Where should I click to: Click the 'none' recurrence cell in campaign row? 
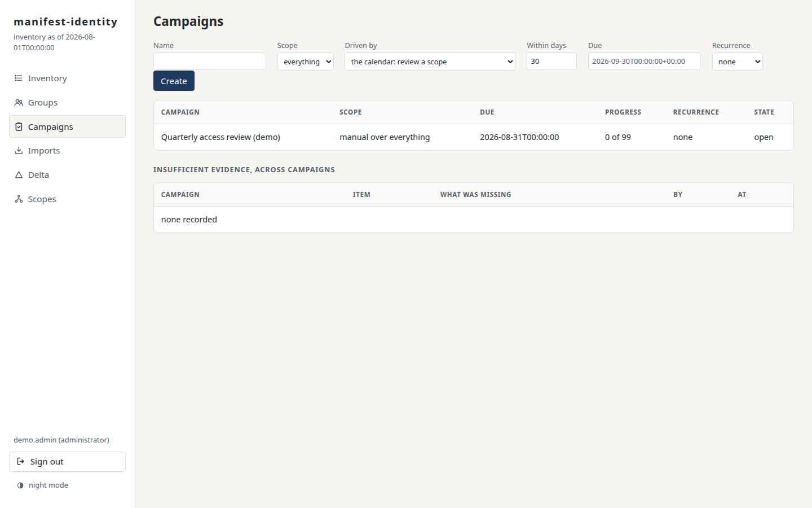coord(683,137)
